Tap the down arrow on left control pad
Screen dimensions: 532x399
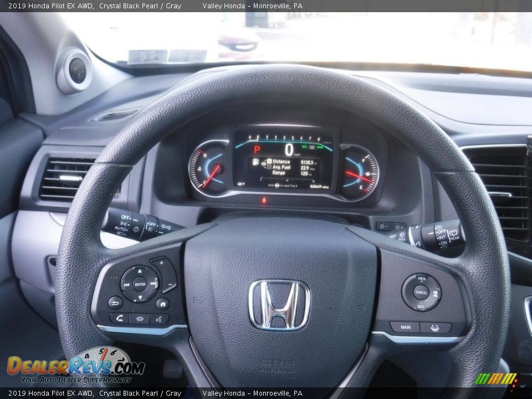click(140, 298)
